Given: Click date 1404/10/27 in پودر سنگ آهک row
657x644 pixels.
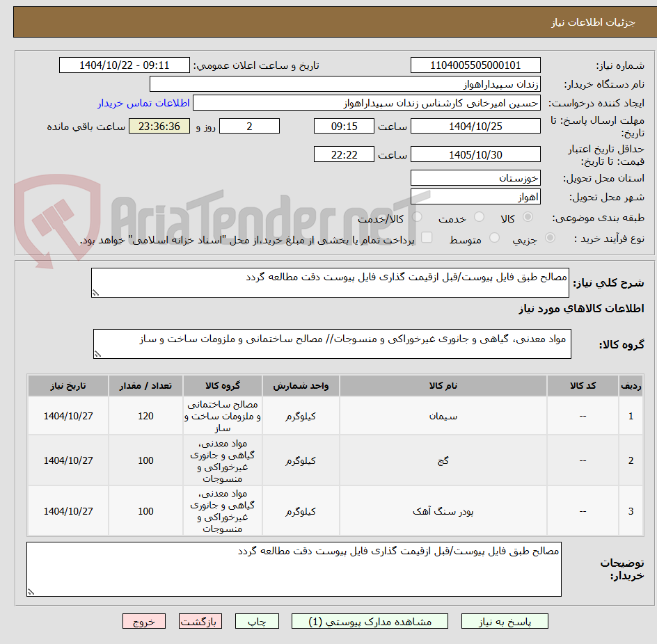Looking at the screenshot, I should pyautogui.click(x=68, y=511).
